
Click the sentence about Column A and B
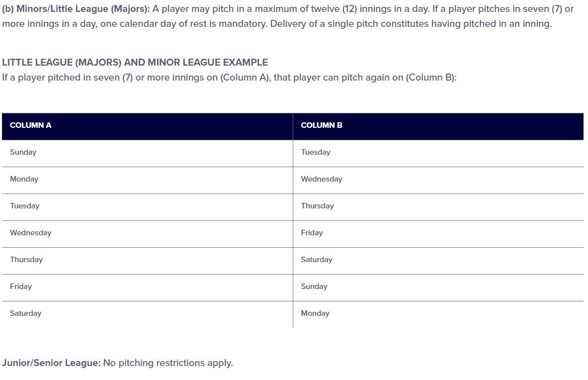click(x=229, y=78)
